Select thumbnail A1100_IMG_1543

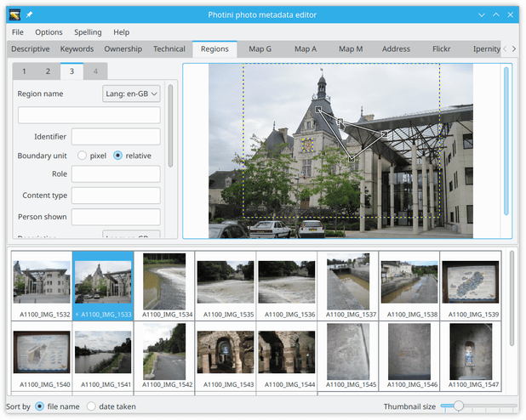[226, 355]
